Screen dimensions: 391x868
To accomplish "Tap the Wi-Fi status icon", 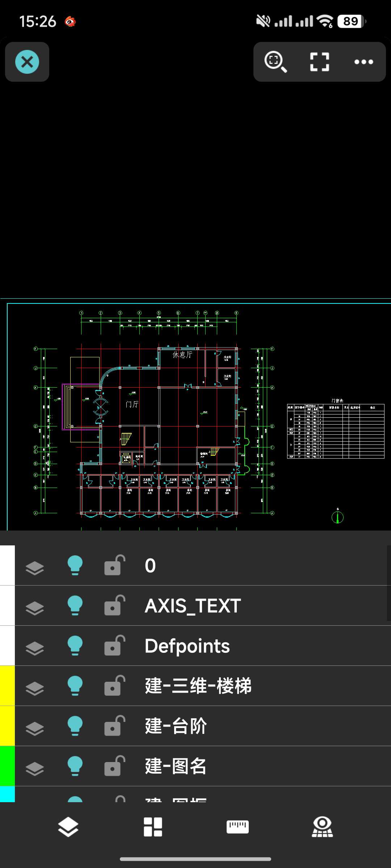I will point(325,21).
